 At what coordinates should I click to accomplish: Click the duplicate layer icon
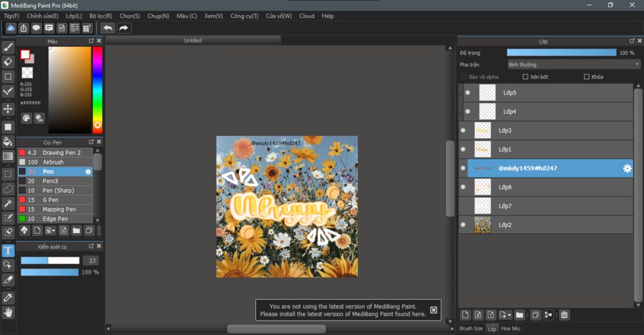click(535, 315)
